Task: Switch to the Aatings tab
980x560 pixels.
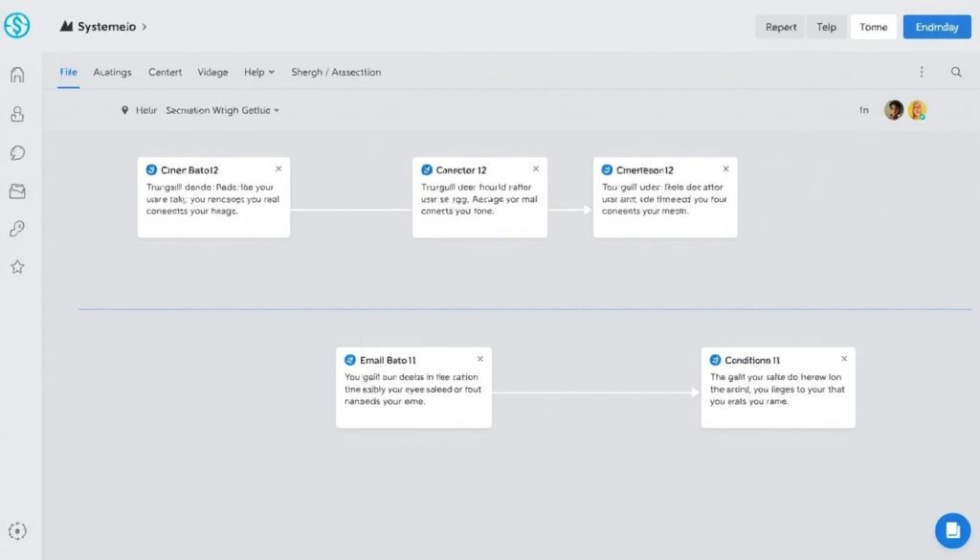Action: coord(112,72)
